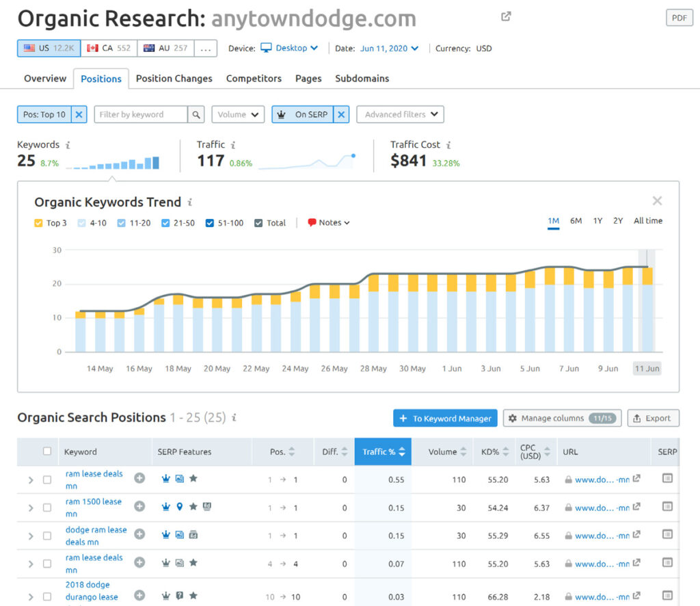This screenshot has width=700, height=606.
Task: Click the external link icon beside anytowndodge.com
Action: coord(505,15)
